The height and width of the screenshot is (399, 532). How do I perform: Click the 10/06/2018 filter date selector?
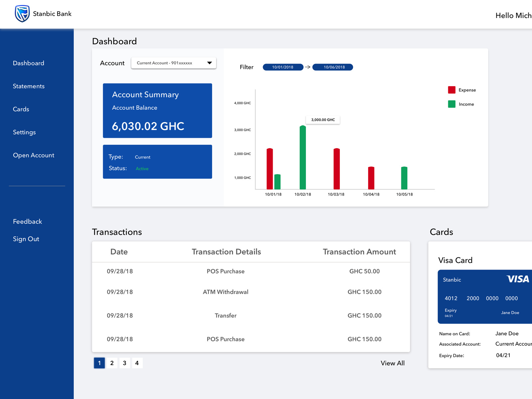[333, 67]
